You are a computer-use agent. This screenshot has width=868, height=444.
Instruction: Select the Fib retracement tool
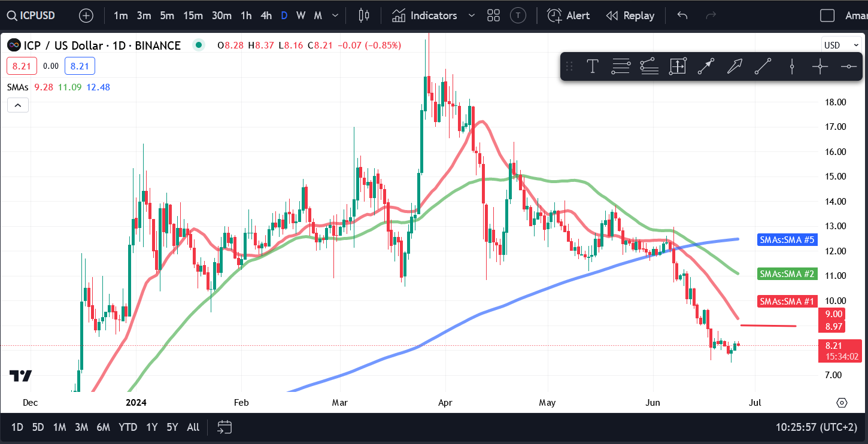[x=621, y=66]
